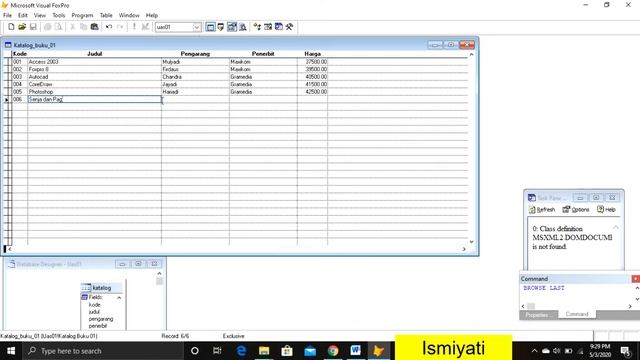
Task: Toggle the Command Window toolbar icon
Action: pyautogui.click(x=210, y=27)
